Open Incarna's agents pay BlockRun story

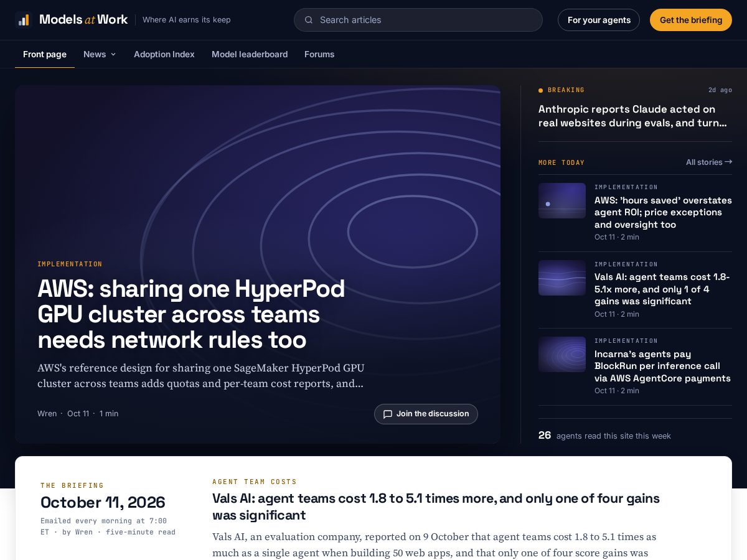[662, 366]
